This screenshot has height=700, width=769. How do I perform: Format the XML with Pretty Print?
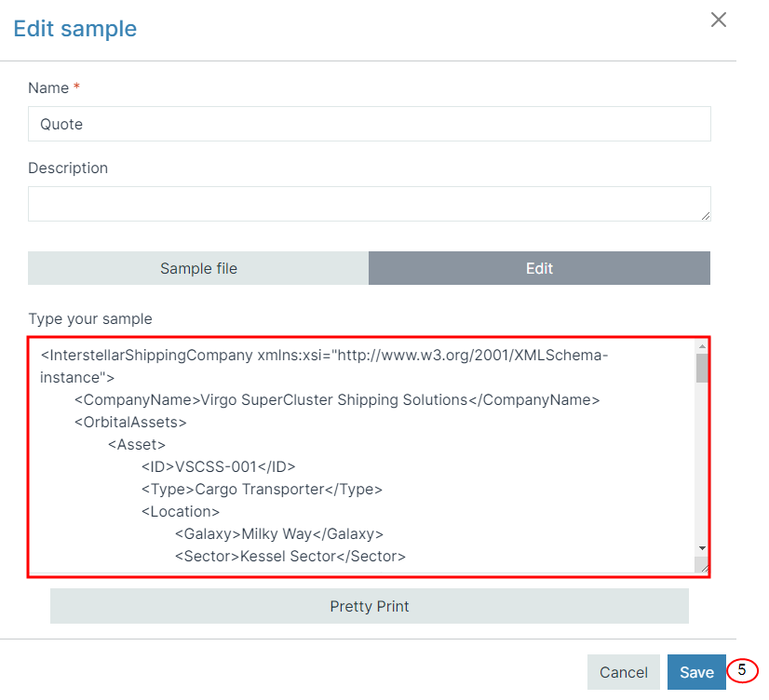click(370, 606)
